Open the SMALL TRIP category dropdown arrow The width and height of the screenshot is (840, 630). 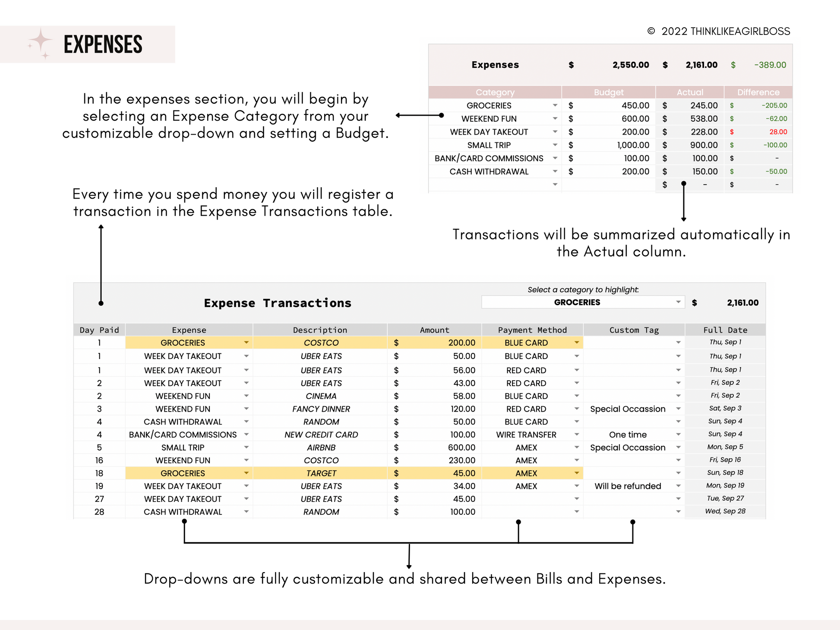(x=555, y=145)
